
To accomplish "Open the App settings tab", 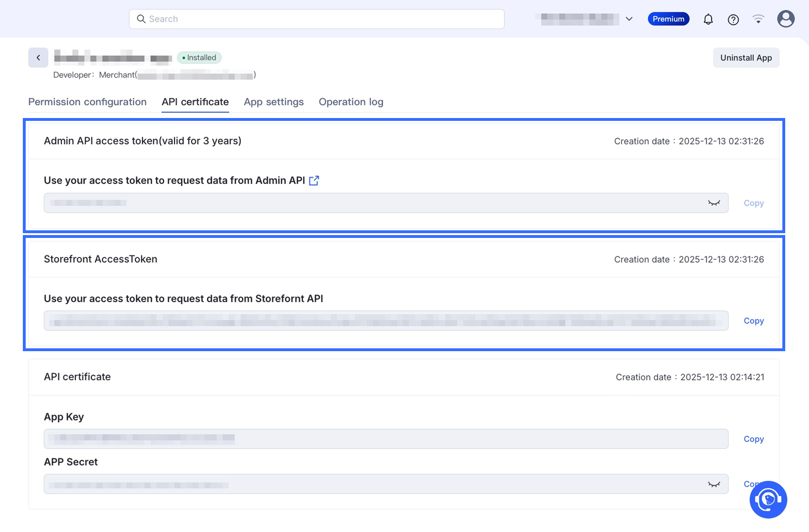I will click(274, 102).
